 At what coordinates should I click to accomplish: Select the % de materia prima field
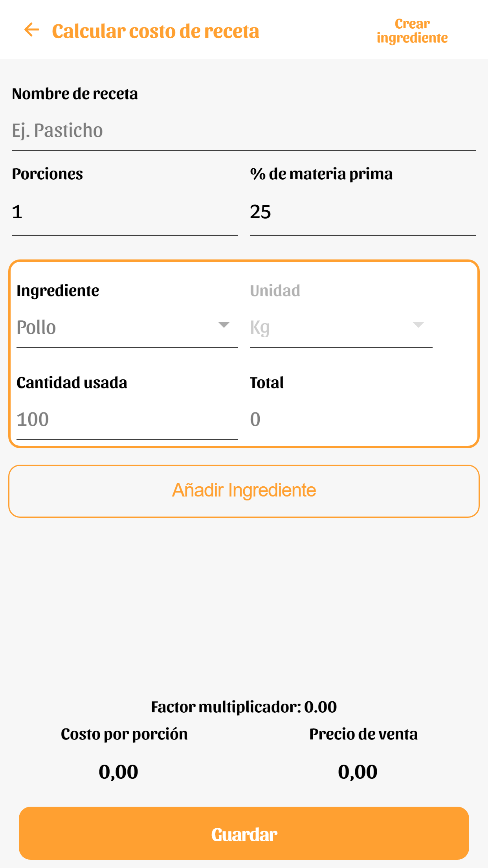click(362, 212)
